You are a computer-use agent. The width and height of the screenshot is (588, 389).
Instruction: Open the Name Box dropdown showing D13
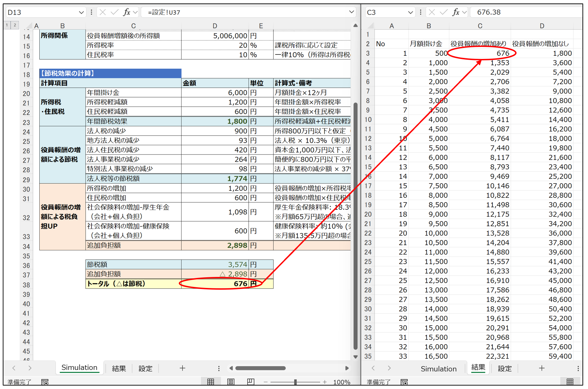[81, 12]
